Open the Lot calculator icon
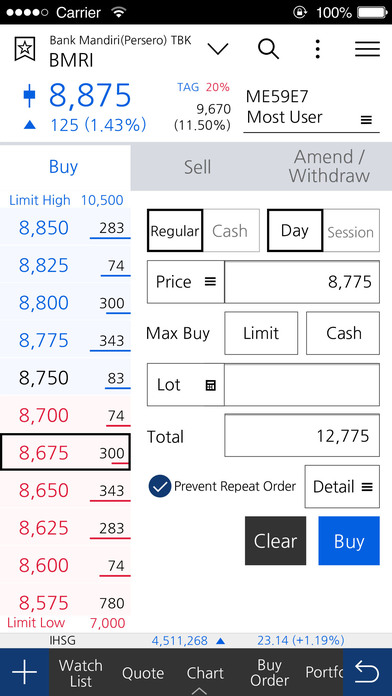 point(210,385)
